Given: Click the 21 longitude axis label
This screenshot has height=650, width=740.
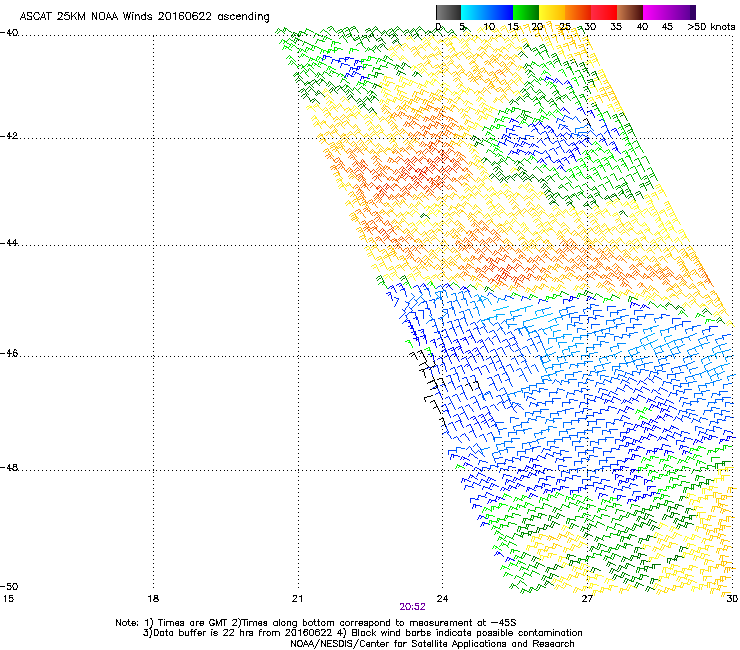Looking at the screenshot, I should pos(297,599).
